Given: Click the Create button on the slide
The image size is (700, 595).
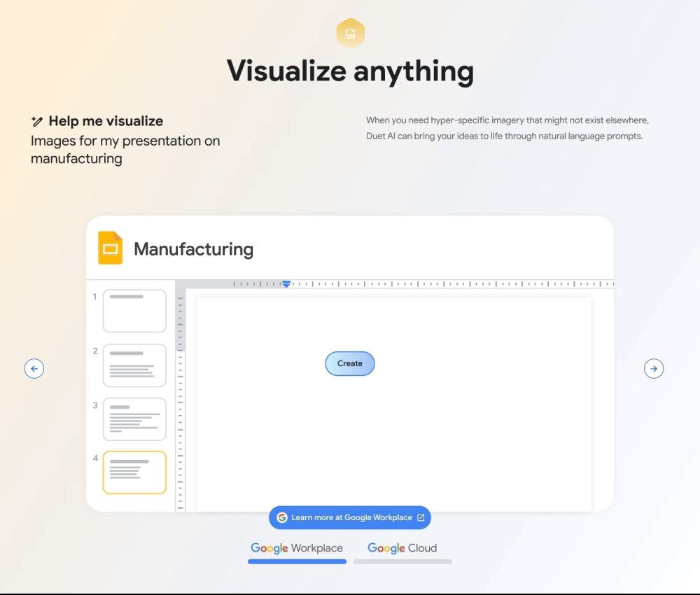Looking at the screenshot, I should pos(349,363).
